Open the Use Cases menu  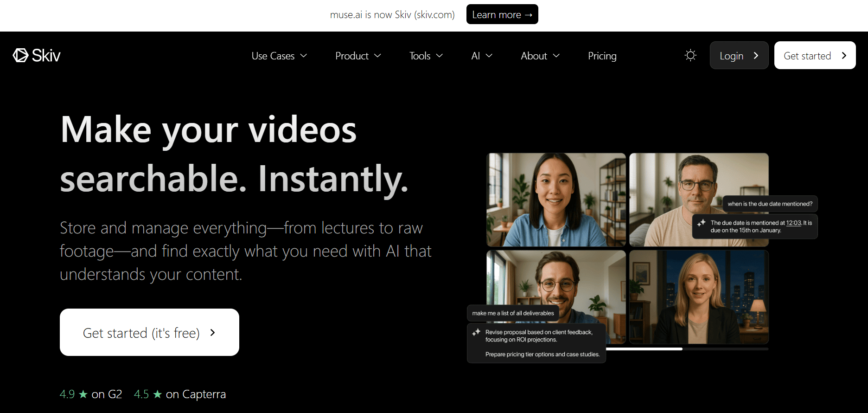point(279,56)
